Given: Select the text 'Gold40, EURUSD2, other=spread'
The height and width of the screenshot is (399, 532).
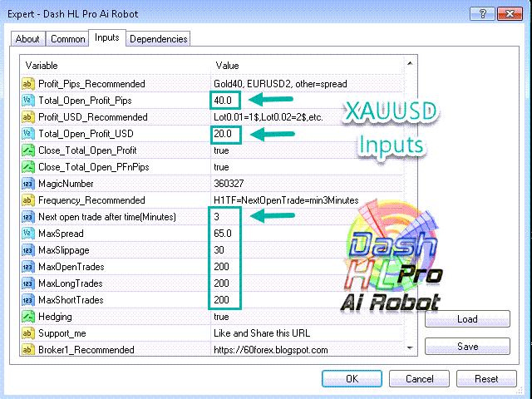Looking at the screenshot, I should [x=280, y=84].
